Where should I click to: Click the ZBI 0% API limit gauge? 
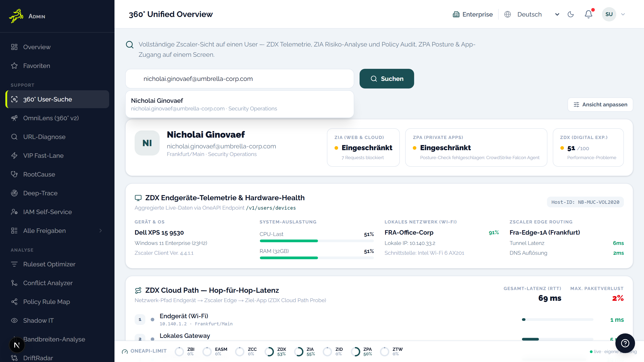[184, 351]
